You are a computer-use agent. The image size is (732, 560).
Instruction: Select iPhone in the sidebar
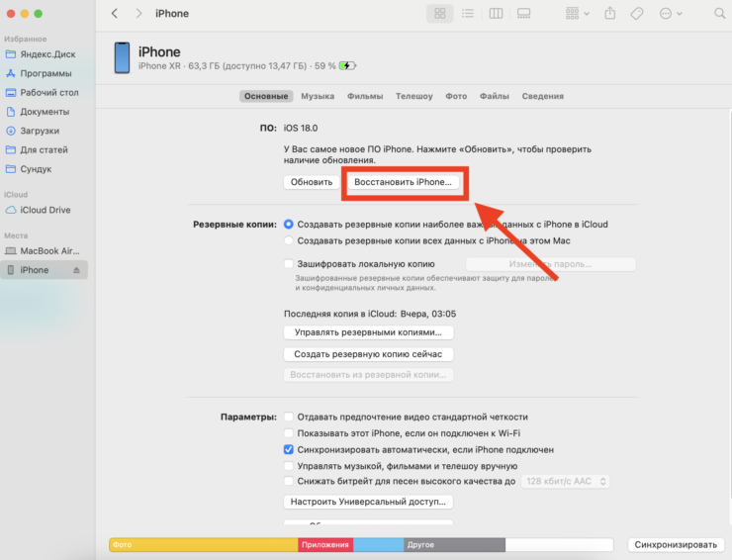coord(44,270)
